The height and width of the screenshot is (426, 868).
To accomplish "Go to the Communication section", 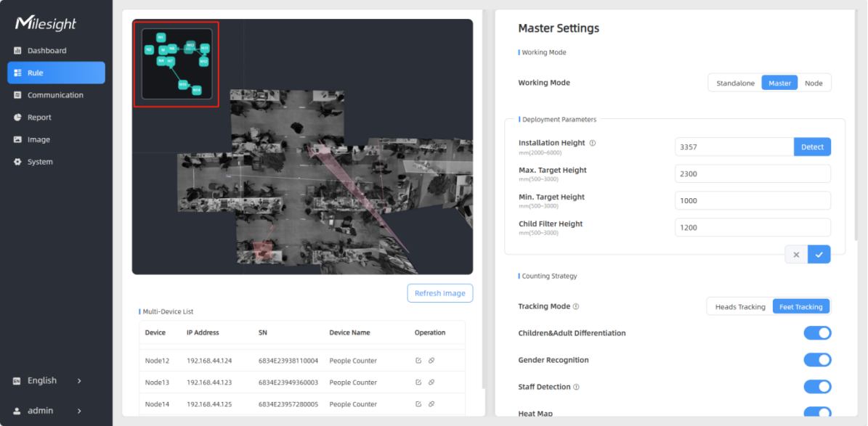I will click(55, 95).
